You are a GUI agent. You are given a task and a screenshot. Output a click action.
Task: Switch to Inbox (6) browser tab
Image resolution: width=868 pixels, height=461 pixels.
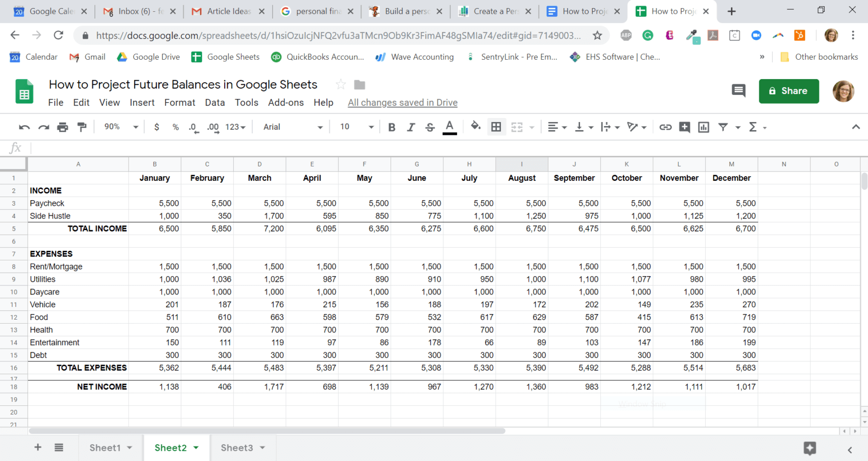click(x=139, y=11)
